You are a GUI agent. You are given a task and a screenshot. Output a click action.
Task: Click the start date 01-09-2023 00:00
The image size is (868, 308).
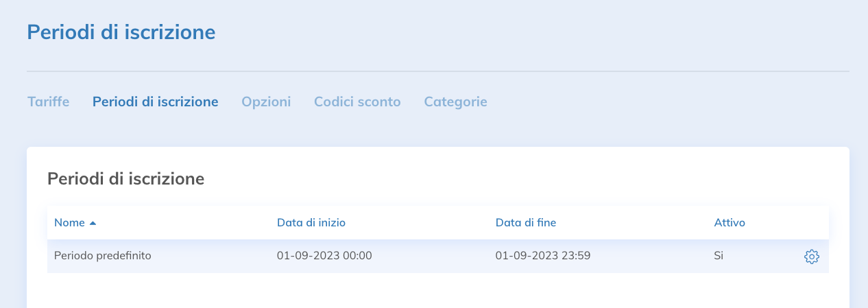tap(324, 256)
